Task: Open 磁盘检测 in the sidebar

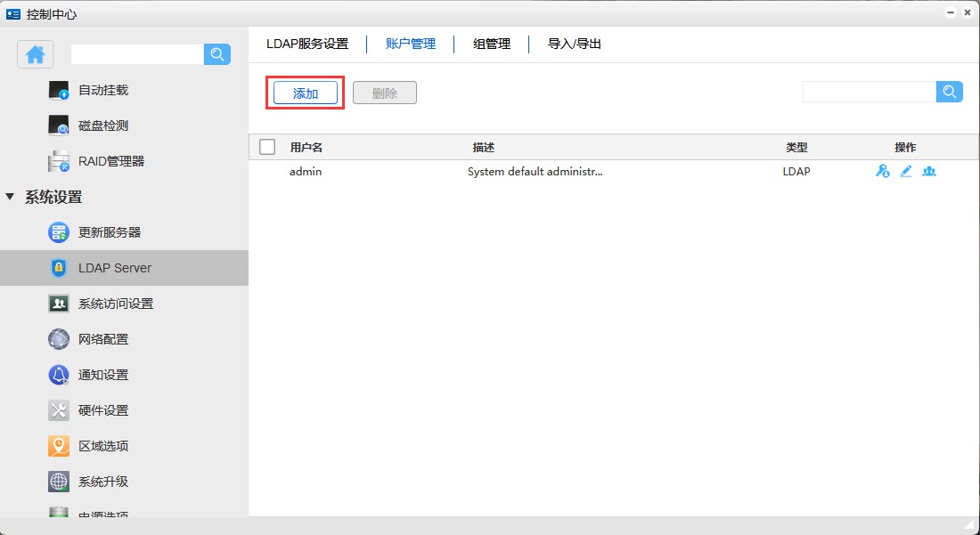Action: tap(102, 126)
